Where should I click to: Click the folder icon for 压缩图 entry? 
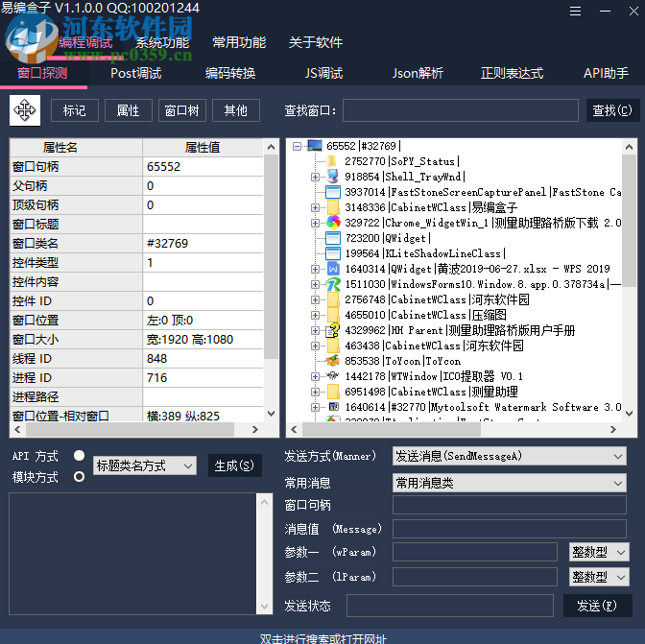[333, 315]
